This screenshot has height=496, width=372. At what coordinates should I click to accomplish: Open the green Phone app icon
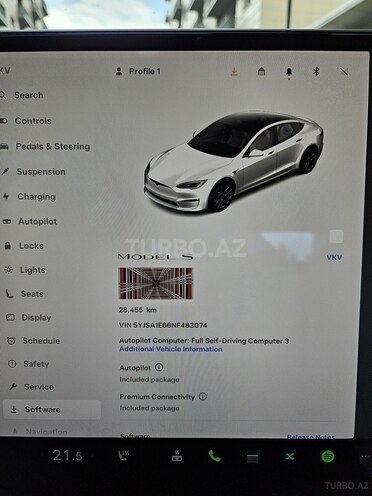coord(215,456)
